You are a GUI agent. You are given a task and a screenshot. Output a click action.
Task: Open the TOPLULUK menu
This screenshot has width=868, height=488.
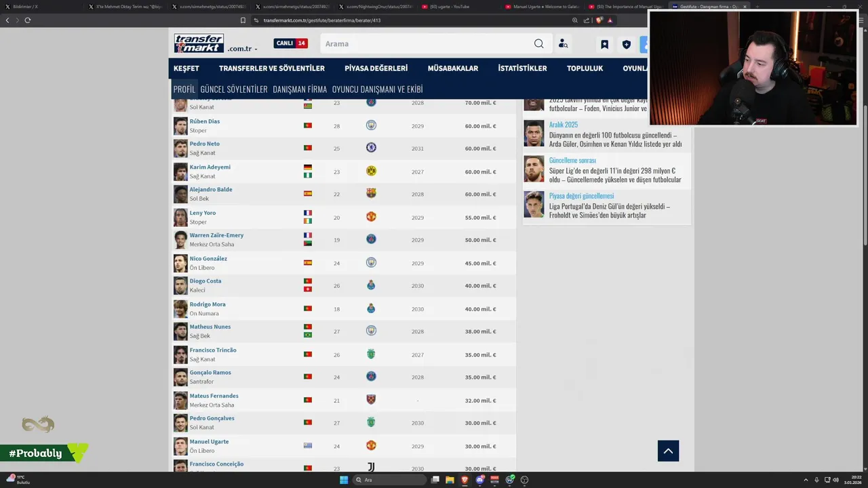[x=585, y=68]
